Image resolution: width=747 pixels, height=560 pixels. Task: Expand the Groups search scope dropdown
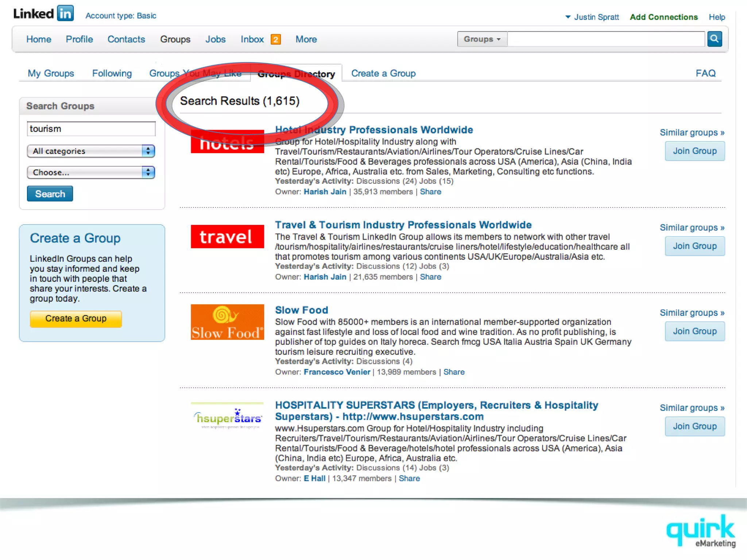point(482,39)
